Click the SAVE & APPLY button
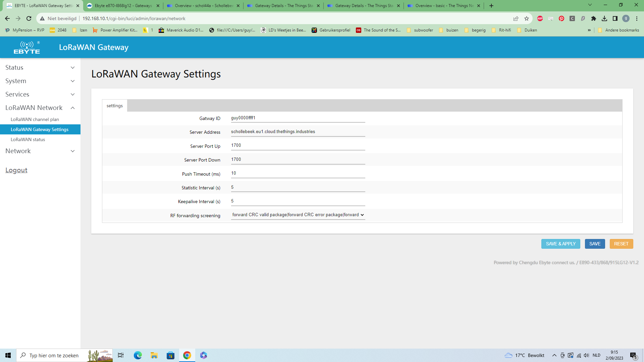The width and height of the screenshot is (644, 362). (x=560, y=244)
